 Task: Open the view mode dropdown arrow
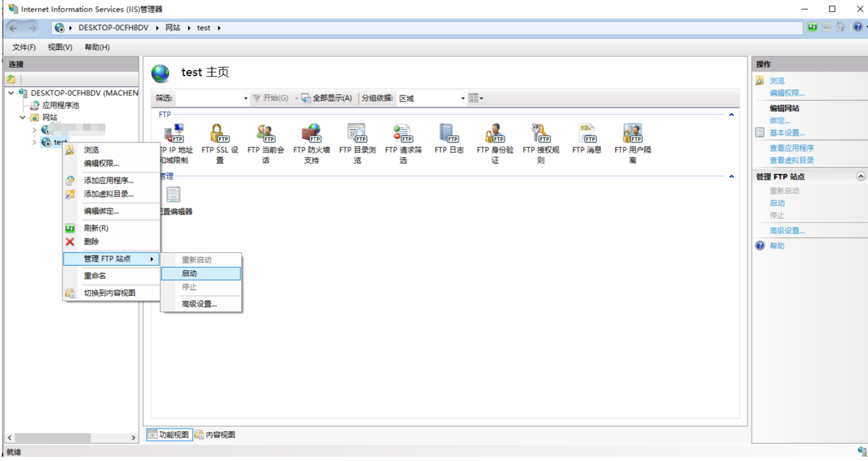[481, 98]
